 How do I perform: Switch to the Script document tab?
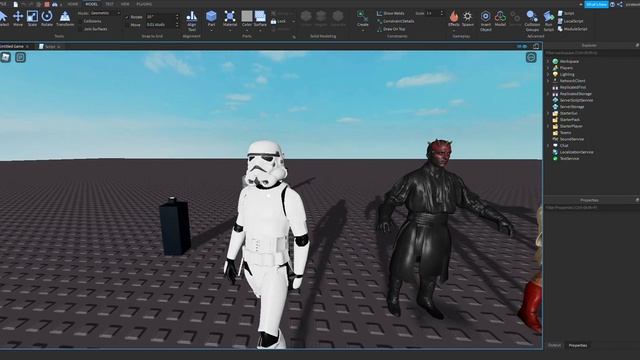[49, 47]
